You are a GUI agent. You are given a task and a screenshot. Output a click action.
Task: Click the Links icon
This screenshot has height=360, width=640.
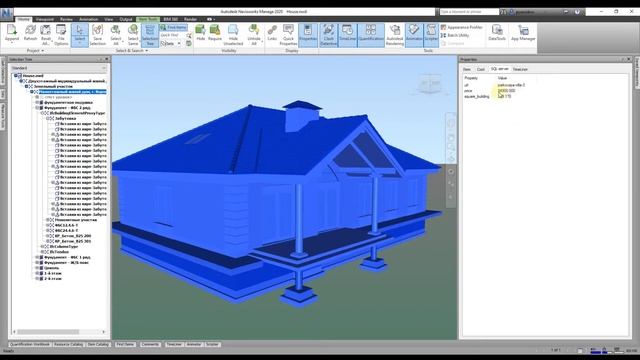pos(272,33)
